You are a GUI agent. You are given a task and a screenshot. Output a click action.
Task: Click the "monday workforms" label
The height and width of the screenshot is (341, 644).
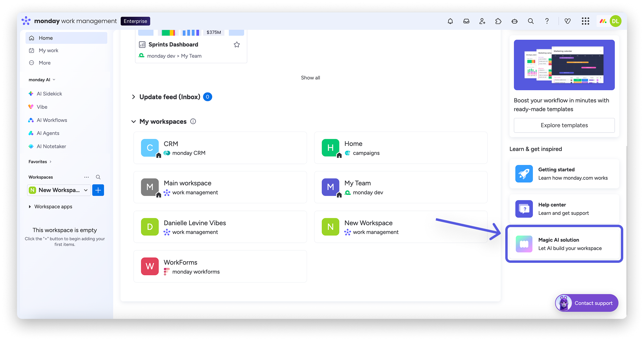(x=196, y=272)
